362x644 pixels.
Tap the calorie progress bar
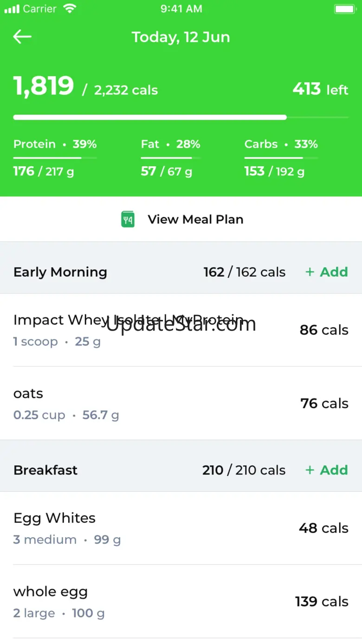click(181, 117)
